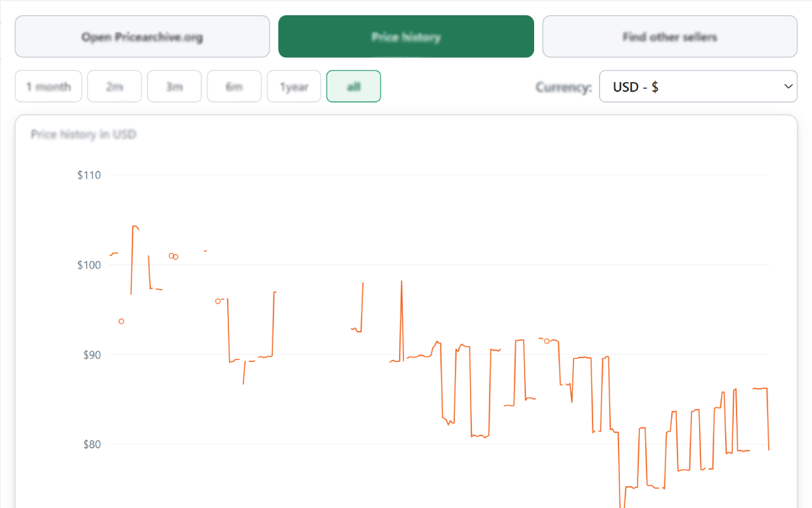The height and width of the screenshot is (508, 812).
Task: Click the Price history in USD title
Action: [x=84, y=135]
